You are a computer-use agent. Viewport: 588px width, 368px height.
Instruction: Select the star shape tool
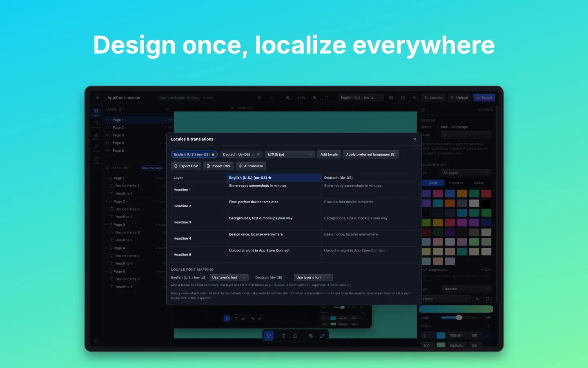[295, 336]
